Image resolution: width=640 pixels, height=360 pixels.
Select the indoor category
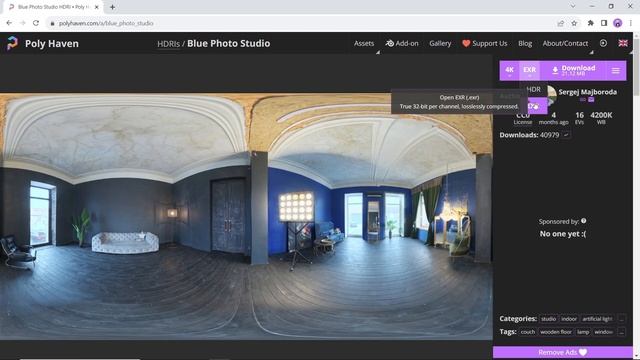pyautogui.click(x=569, y=319)
